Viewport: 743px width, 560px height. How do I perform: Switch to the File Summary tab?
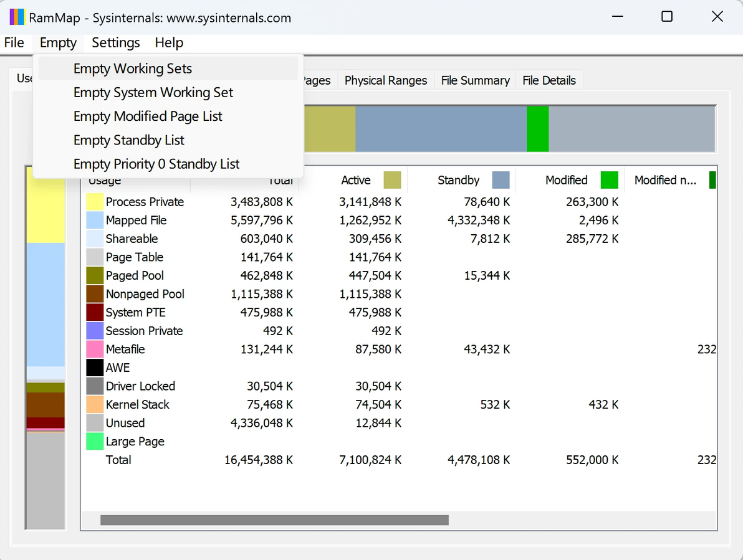coord(475,80)
